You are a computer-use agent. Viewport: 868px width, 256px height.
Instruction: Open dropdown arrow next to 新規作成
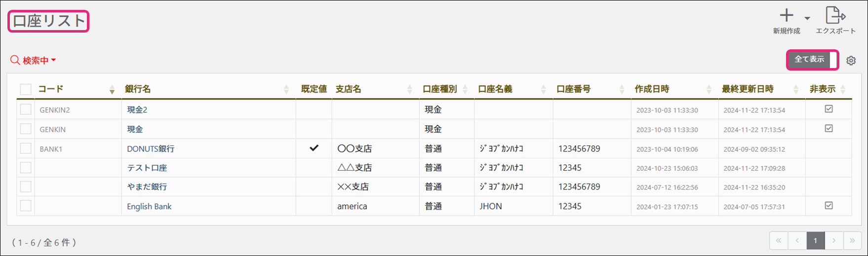[807, 18]
